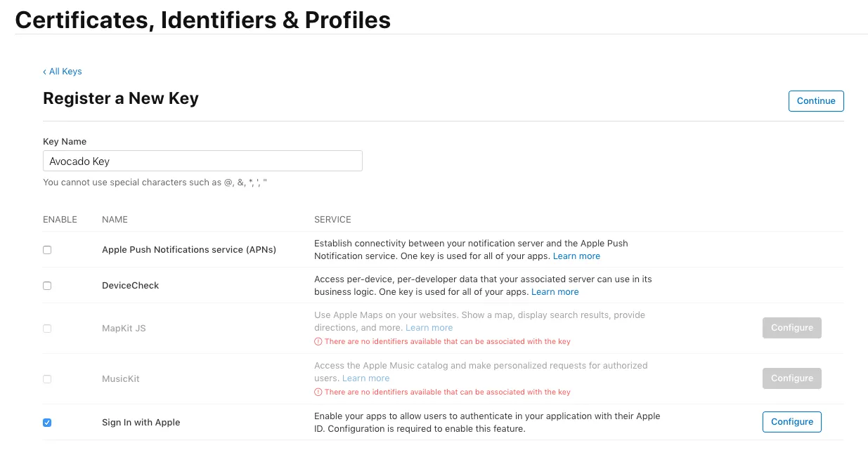The height and width of the screenshot is (469, 868).
Task: Check the MusicKit enable box
Action: click(x=47, y=379)
